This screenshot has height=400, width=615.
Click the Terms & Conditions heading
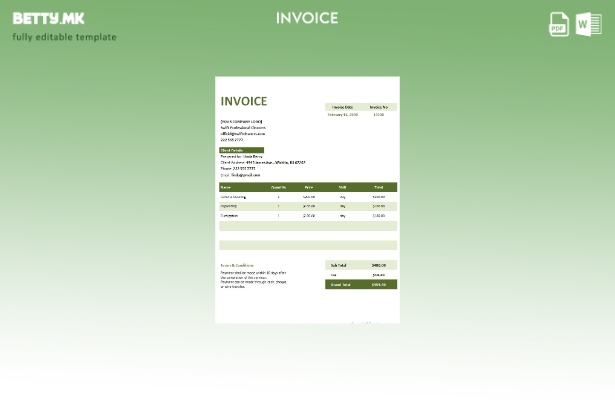(x=237, y=265)
